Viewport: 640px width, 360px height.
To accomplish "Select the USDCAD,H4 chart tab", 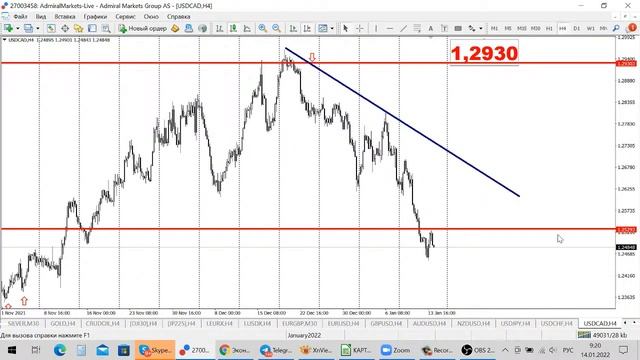I will 600,323.
